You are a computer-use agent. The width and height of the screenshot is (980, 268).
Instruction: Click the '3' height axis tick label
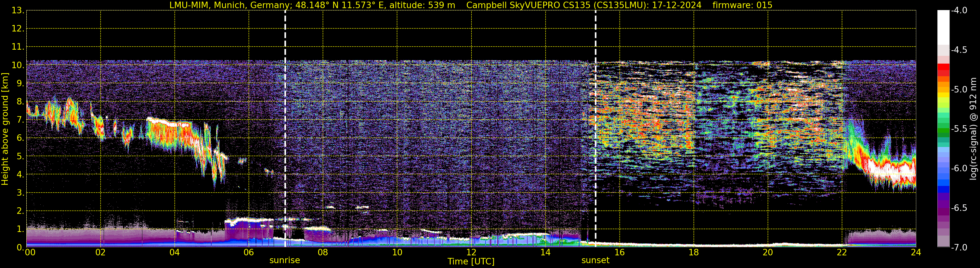click(20, 193)
